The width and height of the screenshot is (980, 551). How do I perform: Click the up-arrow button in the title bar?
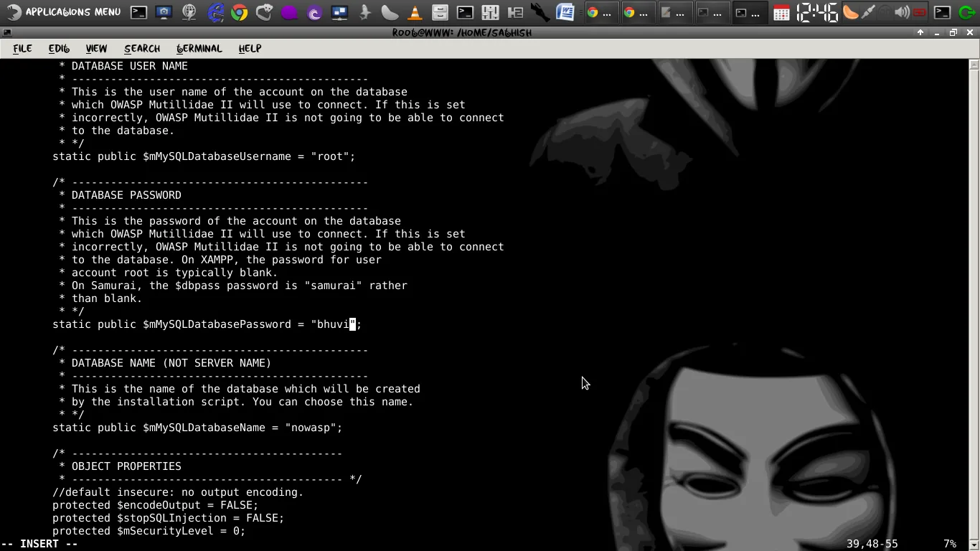coord(920,33)
